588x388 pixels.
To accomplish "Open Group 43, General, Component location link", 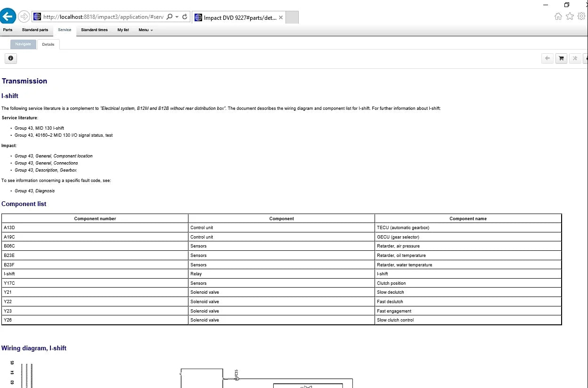I will pos(54,156).
